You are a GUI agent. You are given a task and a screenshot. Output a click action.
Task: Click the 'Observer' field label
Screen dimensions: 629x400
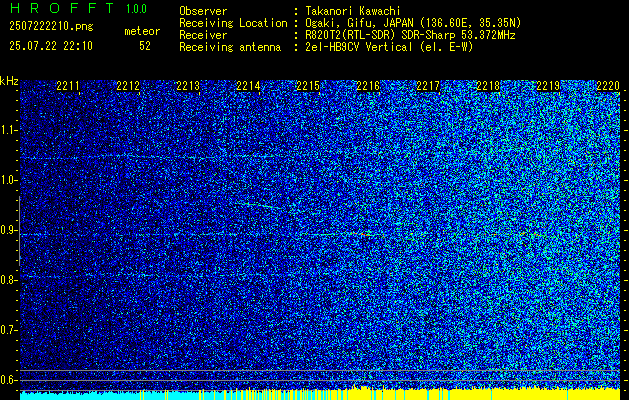(203, 11)
